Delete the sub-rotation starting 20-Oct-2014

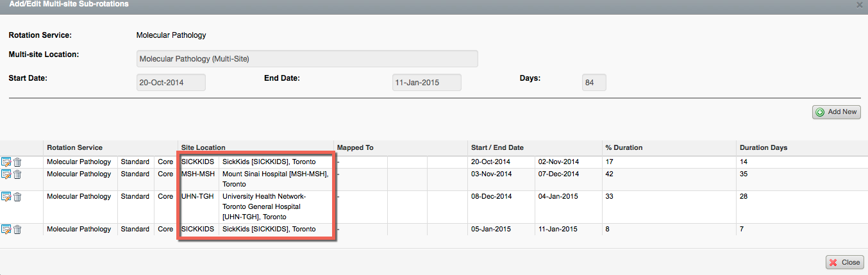(x=17, y=162)
